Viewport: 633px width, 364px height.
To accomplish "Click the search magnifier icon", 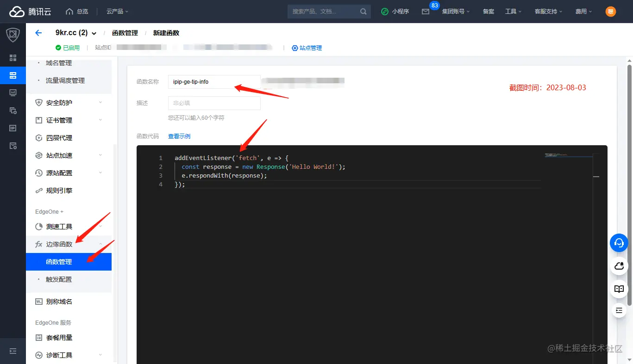I will (x=364, y=12).
